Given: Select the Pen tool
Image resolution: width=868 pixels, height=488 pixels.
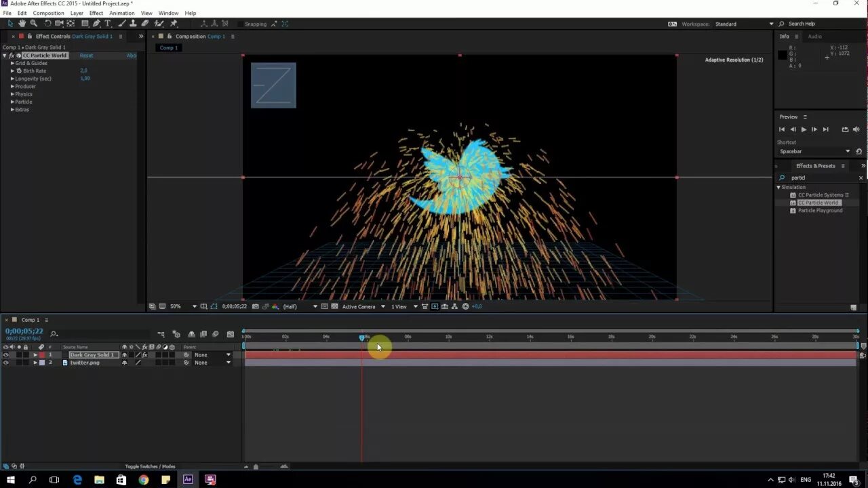Looking at the screenshot, I should pos(97,24).
